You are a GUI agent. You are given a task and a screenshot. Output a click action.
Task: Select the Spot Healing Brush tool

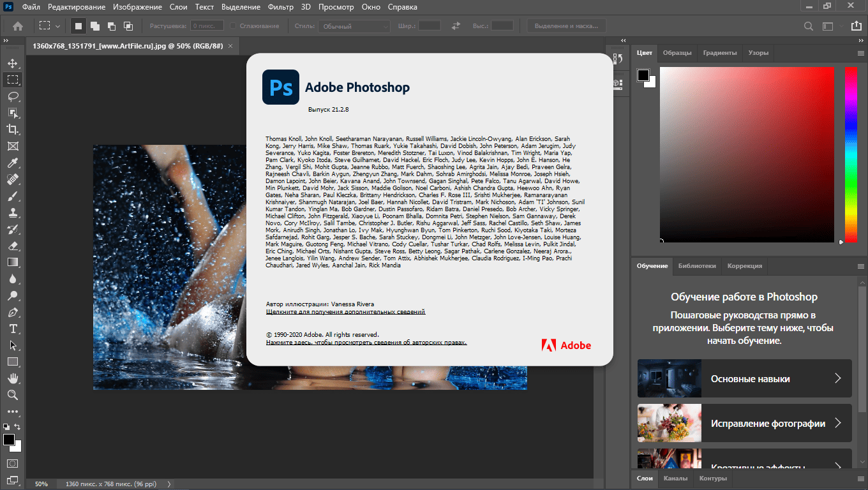point(13,179)
